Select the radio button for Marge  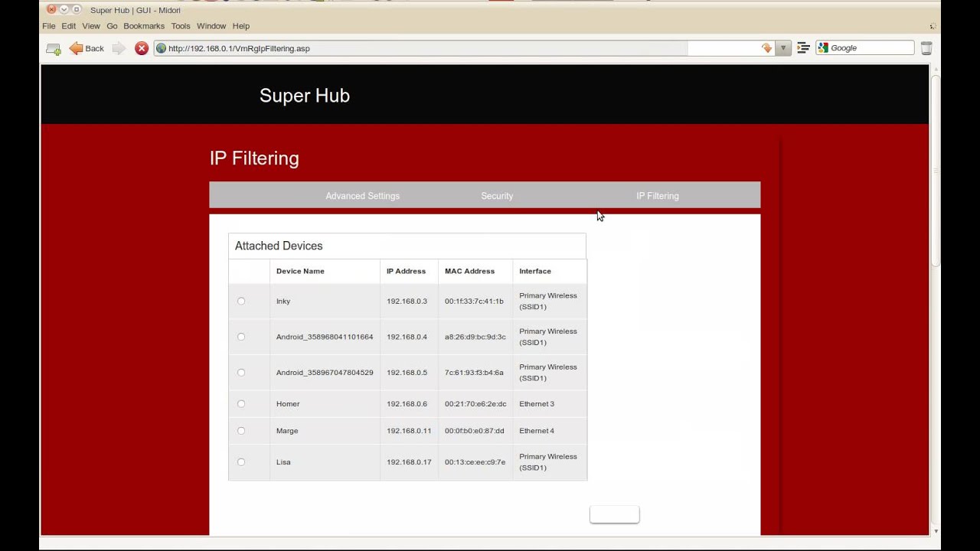pos(241,431)
